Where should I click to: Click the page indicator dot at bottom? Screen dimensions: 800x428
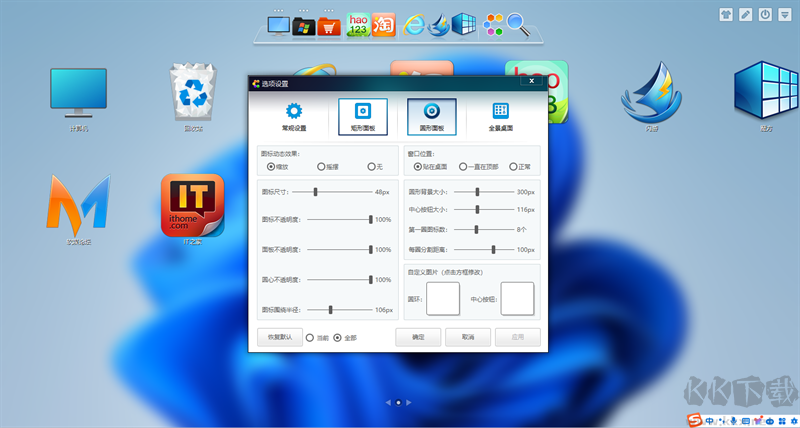pos(398,402)
